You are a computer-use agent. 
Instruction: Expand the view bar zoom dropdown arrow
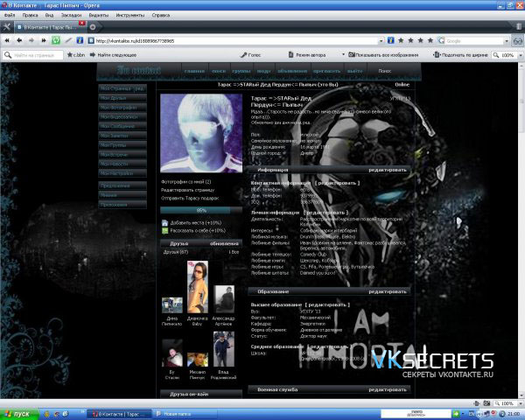pyautogui.click(x=521, y=55)
